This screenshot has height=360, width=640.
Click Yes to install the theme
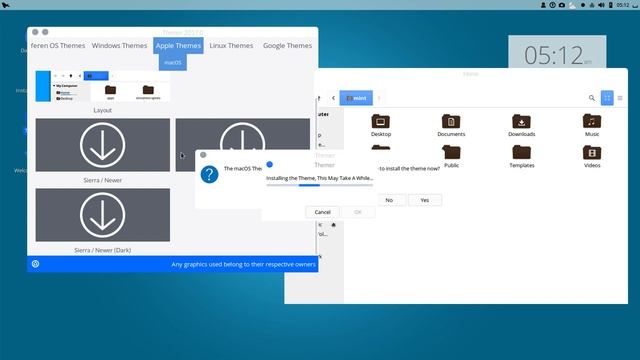(x=424, y=200)
